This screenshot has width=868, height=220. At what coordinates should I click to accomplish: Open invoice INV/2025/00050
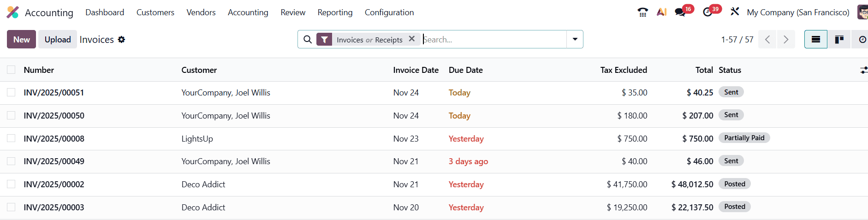point(54,116)
